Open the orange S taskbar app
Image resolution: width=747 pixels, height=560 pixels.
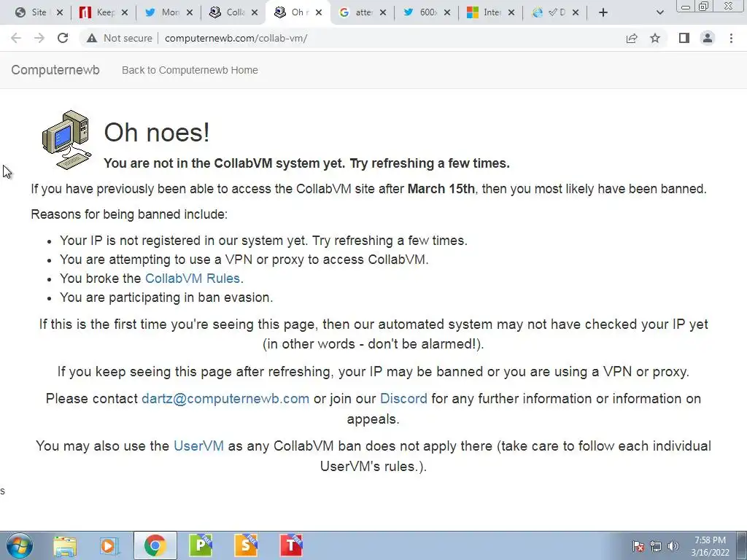[246, 545]
